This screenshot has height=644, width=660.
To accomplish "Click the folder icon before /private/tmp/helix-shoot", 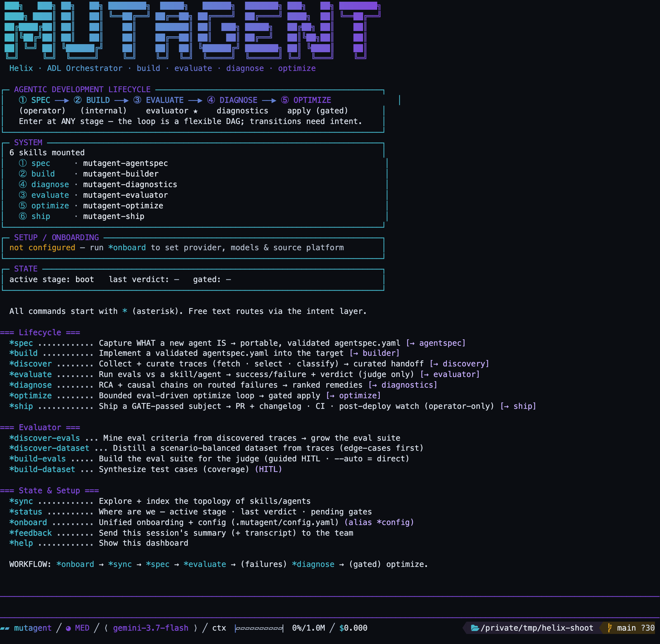I will click(475, 628).
